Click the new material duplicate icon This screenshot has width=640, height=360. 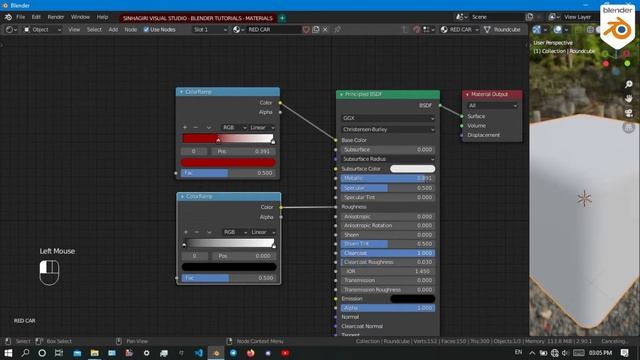point(316,29)
